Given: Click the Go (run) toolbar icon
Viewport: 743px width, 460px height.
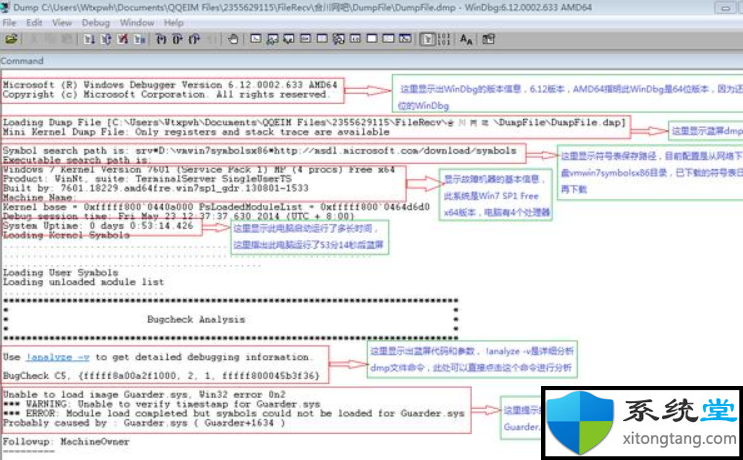Looking at the screenshot, I should click(x=89, y=39).
